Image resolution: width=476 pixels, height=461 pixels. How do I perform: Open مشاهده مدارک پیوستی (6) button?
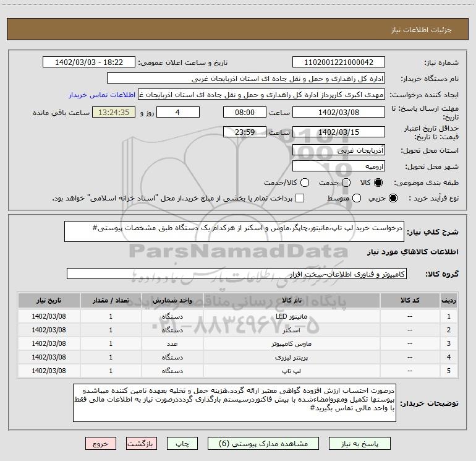pyautogui.click(x=263, y=444)
